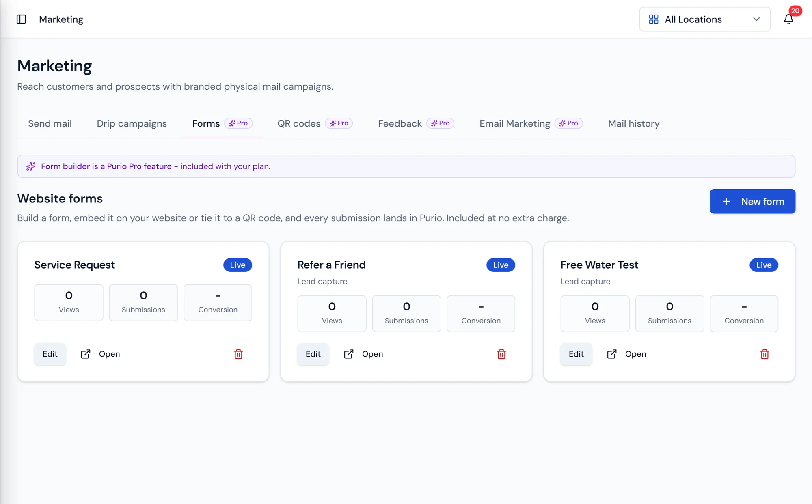Click the All Locations chevron arrow
The height and width of the screenshot is (504, 812).
pos(756,19)
